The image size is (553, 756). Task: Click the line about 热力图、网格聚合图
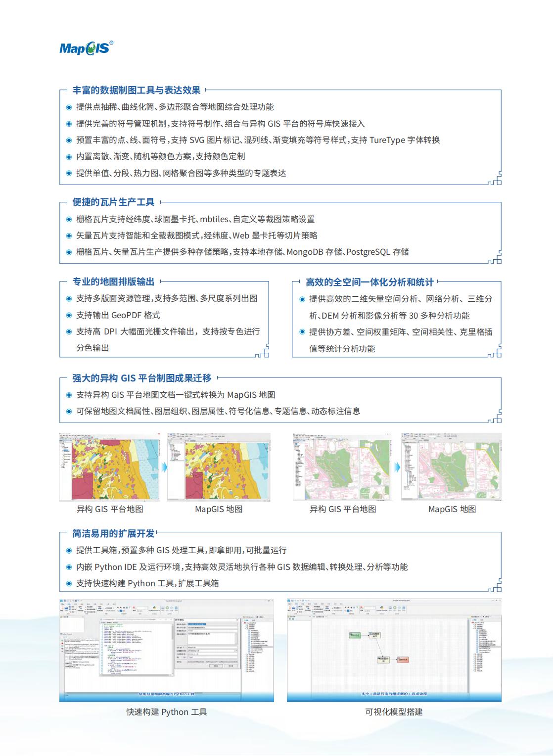click(x=181, y=173)
